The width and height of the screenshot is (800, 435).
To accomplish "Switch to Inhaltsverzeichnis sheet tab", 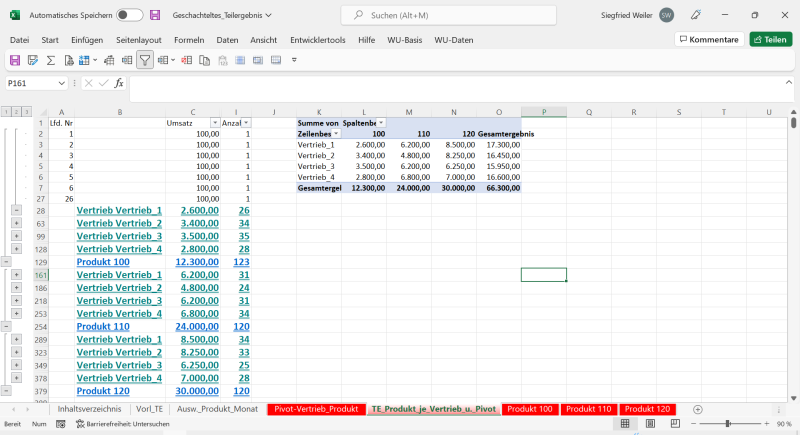I will [x=89, y=409].
